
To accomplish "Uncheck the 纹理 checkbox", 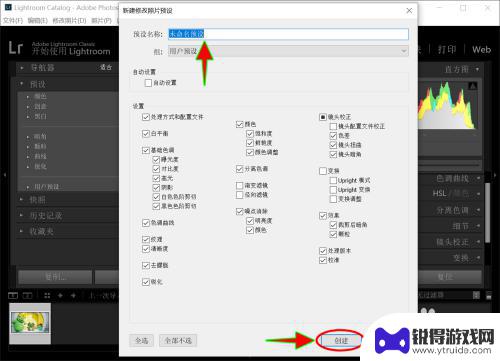I will (146, 239).
